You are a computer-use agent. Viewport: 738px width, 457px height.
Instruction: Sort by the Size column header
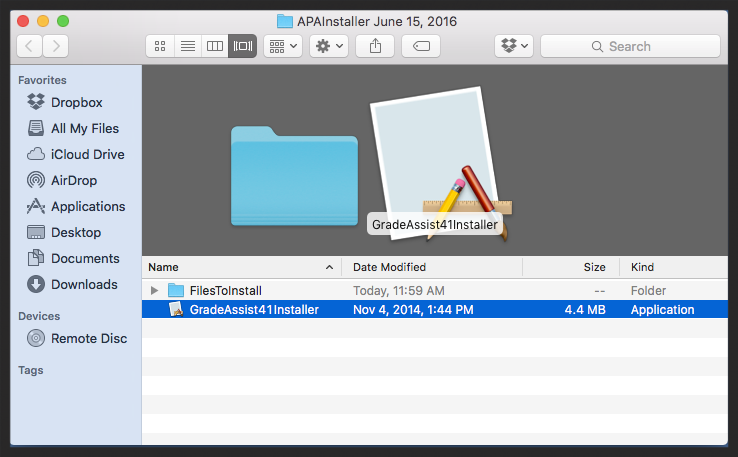point(571,267)
